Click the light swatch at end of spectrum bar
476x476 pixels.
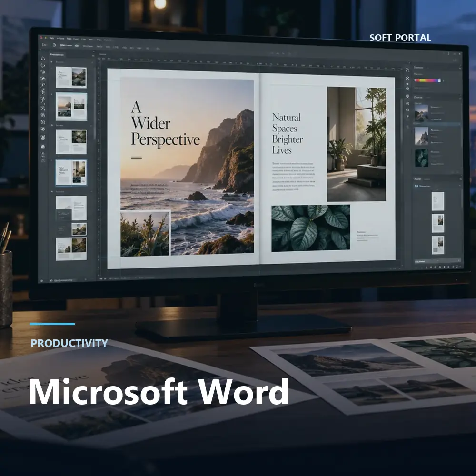pyautogui.click(x=439, y=80)
